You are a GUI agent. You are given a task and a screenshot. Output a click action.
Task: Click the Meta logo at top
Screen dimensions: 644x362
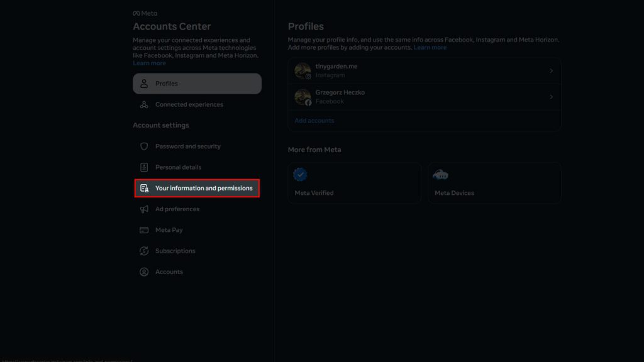(145, 13)
